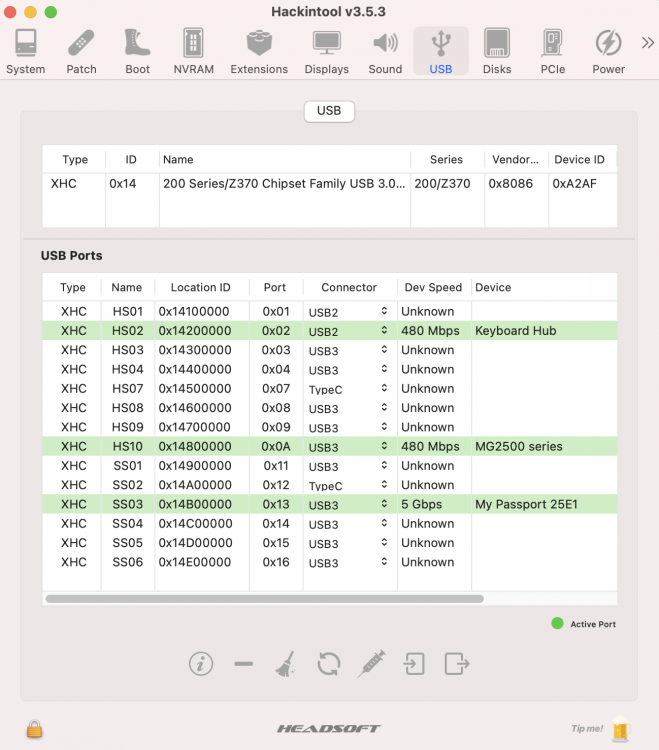Sort USB ports by Name header
The image size is (659, 750).
[127, 287]
